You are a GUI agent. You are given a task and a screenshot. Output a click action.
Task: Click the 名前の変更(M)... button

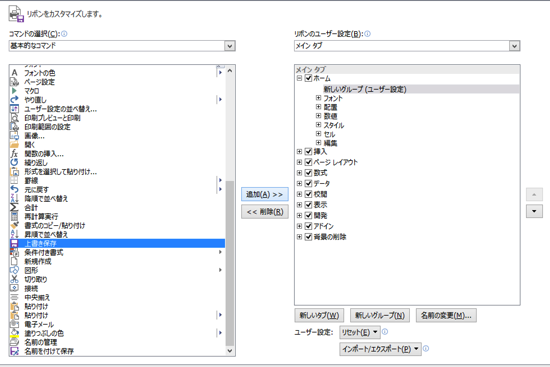click(446, 315)
